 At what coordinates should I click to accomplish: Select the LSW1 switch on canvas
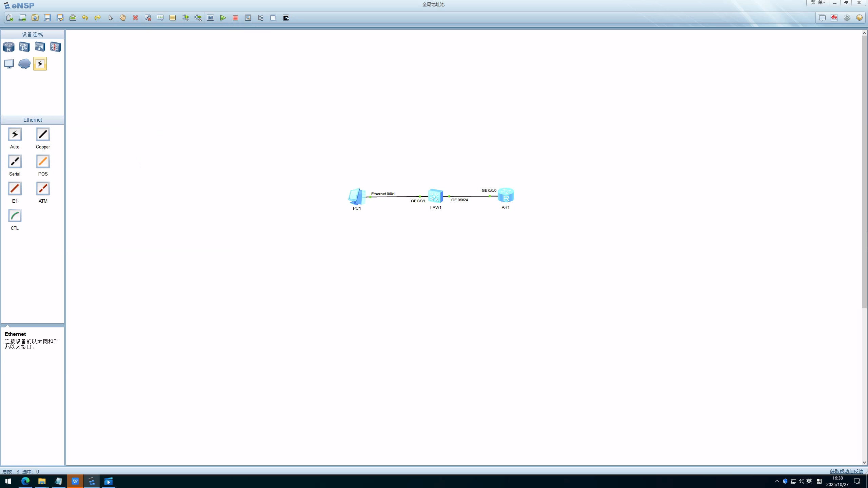click(x=435, y=196)
